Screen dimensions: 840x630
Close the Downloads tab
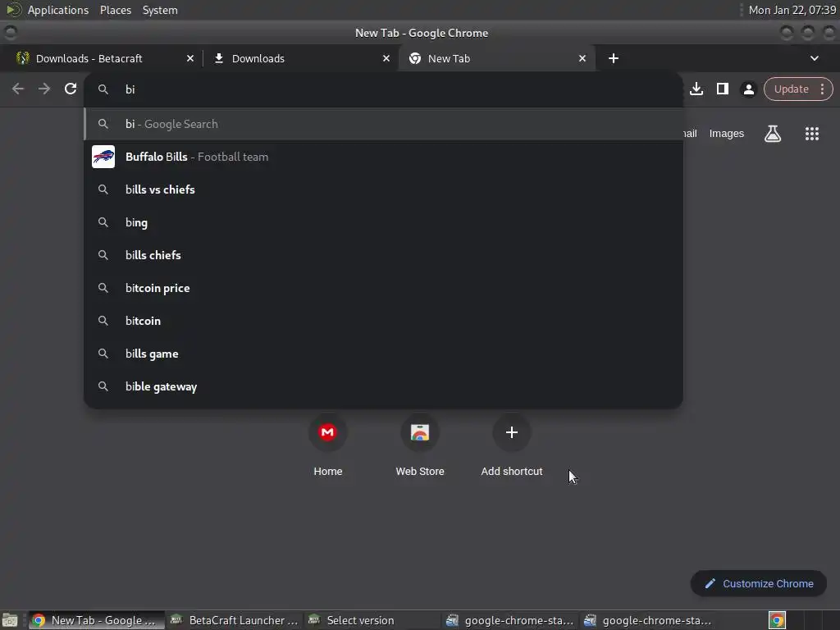coord(386,58)
